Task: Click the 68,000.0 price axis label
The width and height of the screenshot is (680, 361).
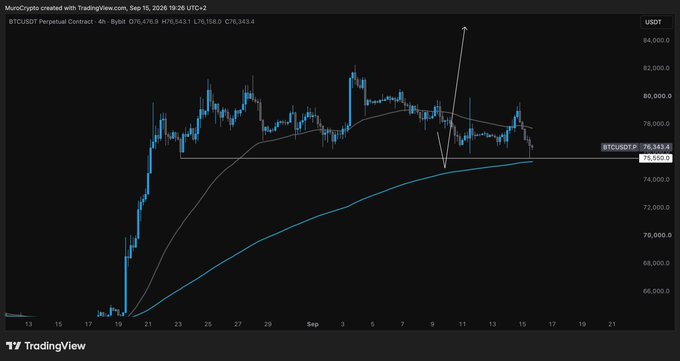Action: pyautogui.click(x=657, y=263)
